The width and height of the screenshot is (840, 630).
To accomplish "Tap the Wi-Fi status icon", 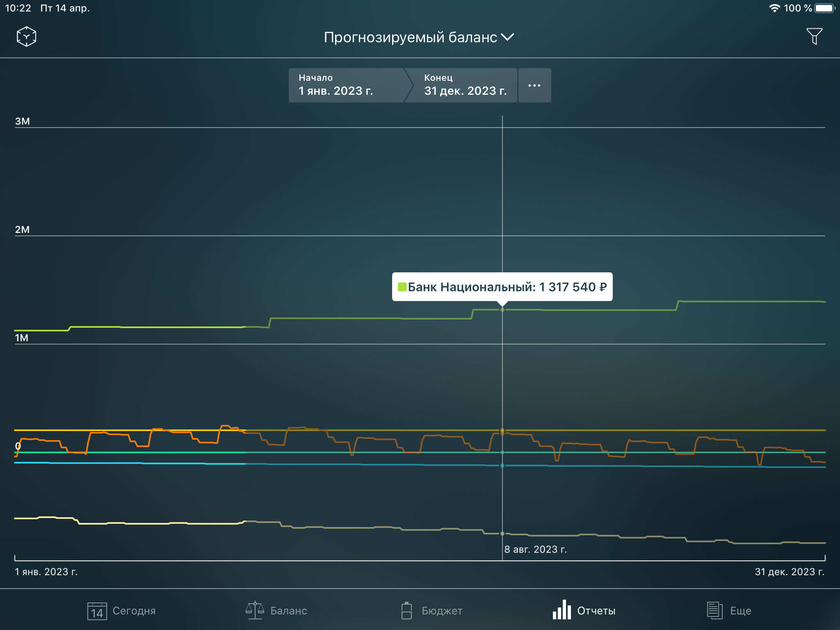I will click(774, 8).
